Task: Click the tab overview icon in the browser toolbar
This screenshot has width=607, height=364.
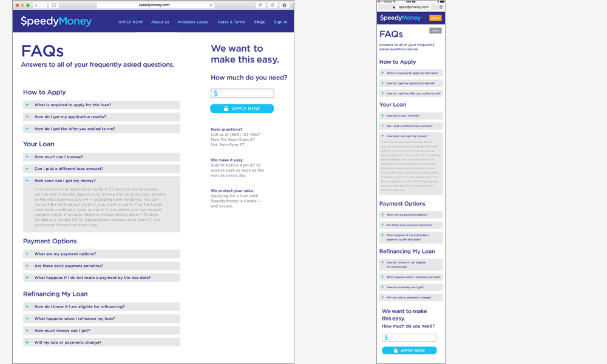Action: click(x=271, y=5)
